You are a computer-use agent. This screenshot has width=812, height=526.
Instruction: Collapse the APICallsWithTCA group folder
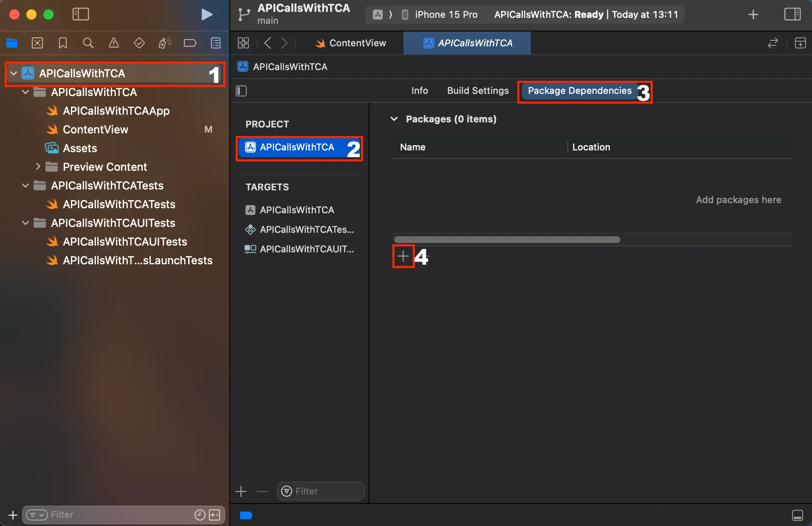[x=25, y=92]
